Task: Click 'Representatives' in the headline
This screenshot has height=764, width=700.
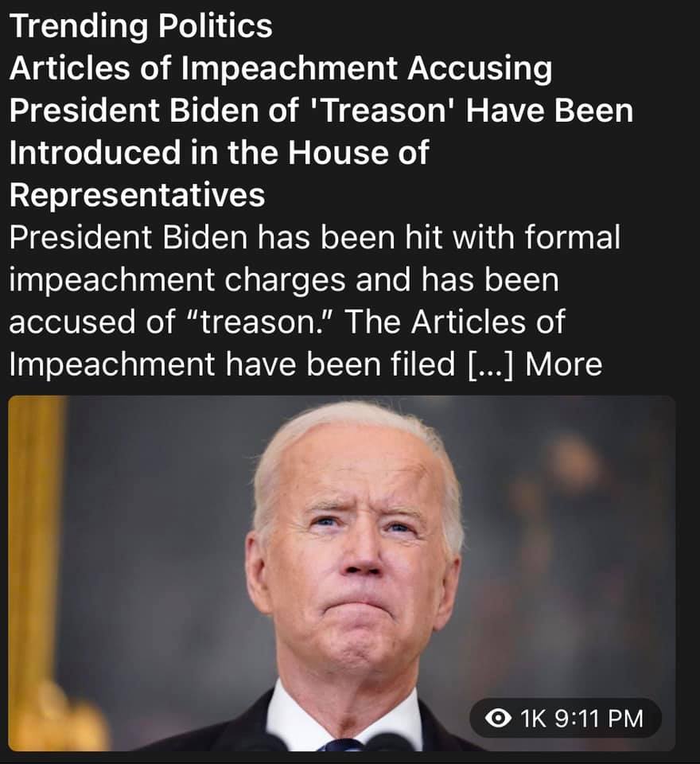Action: (x=137, y=194)
